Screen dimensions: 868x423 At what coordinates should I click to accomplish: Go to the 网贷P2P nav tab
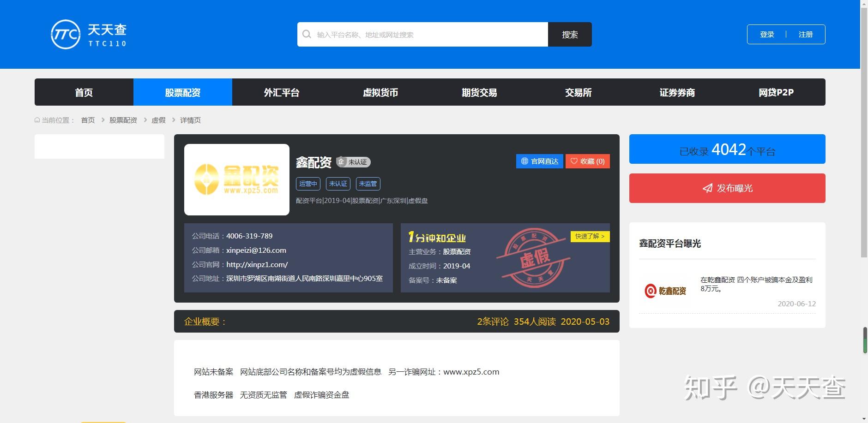point(776,92)
